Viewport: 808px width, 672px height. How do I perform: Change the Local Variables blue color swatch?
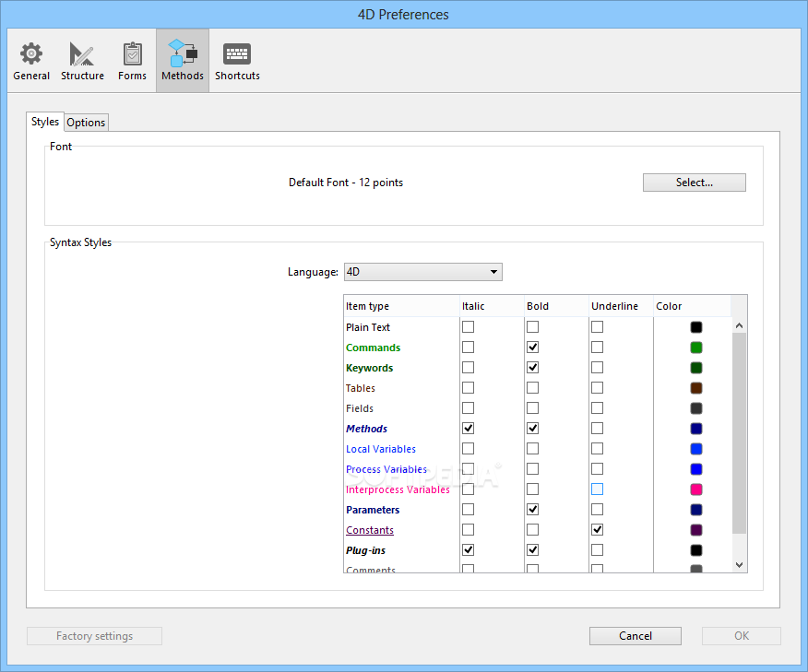pos(696,449)
